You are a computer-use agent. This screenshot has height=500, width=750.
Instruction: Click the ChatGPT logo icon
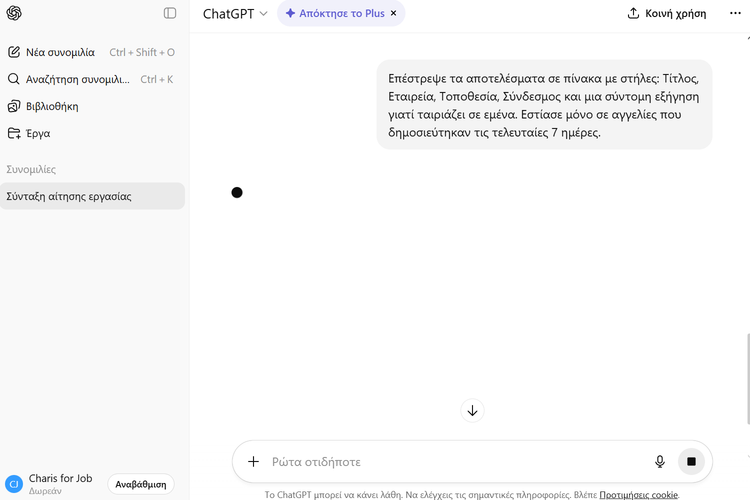14,13
